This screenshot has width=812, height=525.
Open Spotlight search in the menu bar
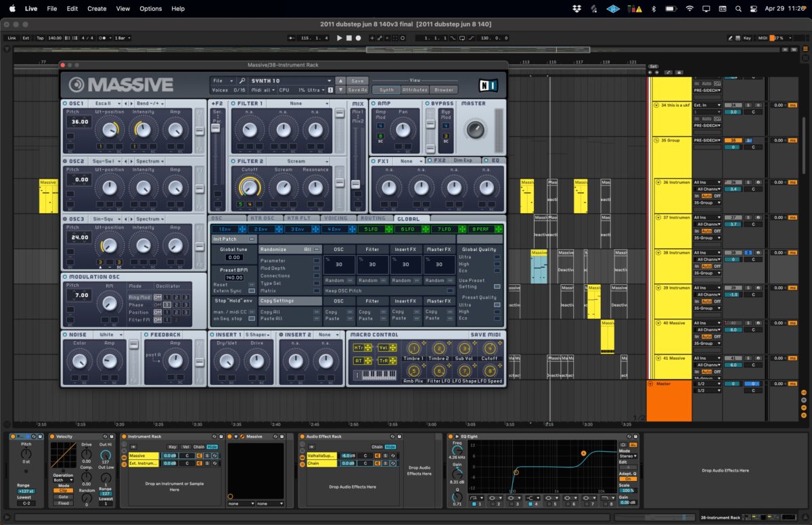point(738,9)
